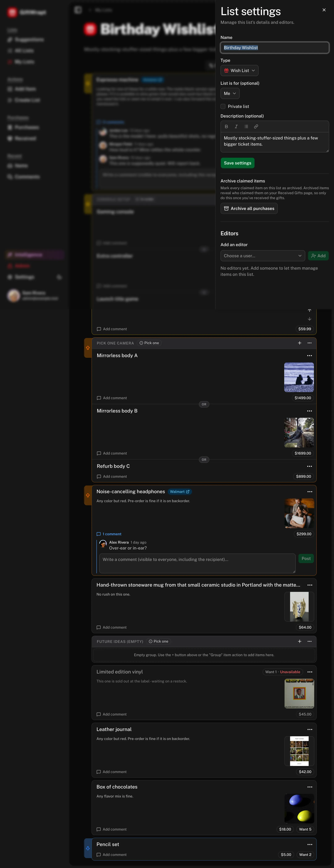The image size is (334, 868).
Task: Open the Choose a user dropdown
Action: coord(263,256)
